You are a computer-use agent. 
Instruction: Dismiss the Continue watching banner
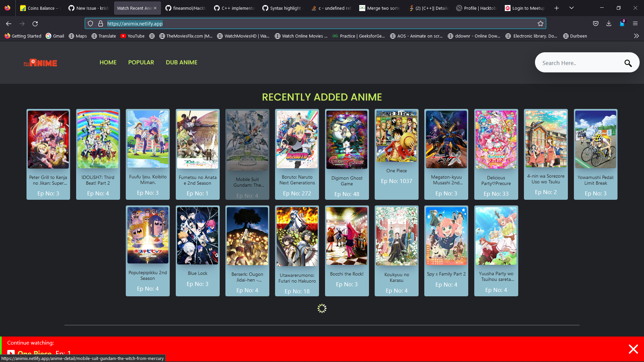coord(633,349)
